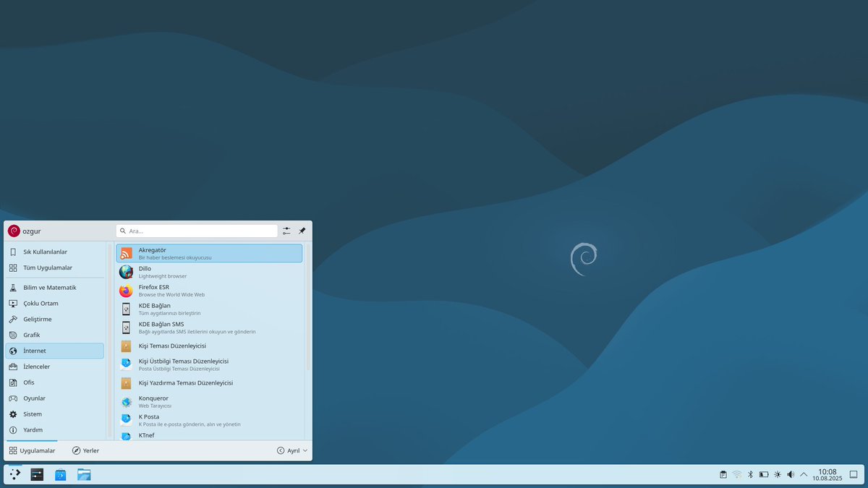Expand hidden system tray icons
868x488 pixels.
pyautogui.click(x=804, y=474)
